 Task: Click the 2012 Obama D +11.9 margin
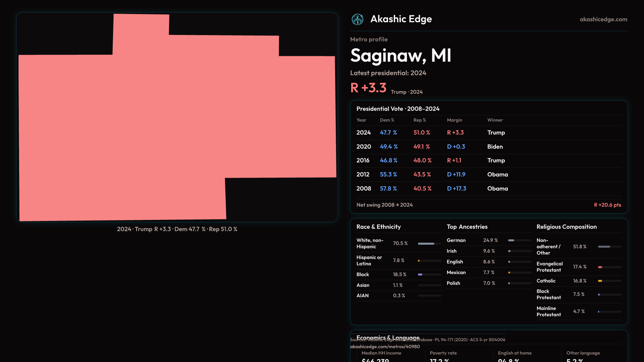456,175
